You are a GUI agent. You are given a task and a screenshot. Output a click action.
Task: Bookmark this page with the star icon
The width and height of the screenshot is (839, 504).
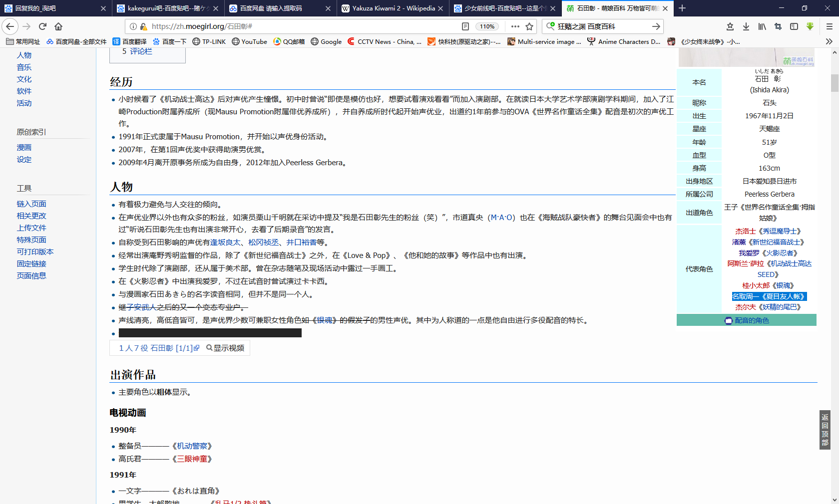[x=530, y=26]
